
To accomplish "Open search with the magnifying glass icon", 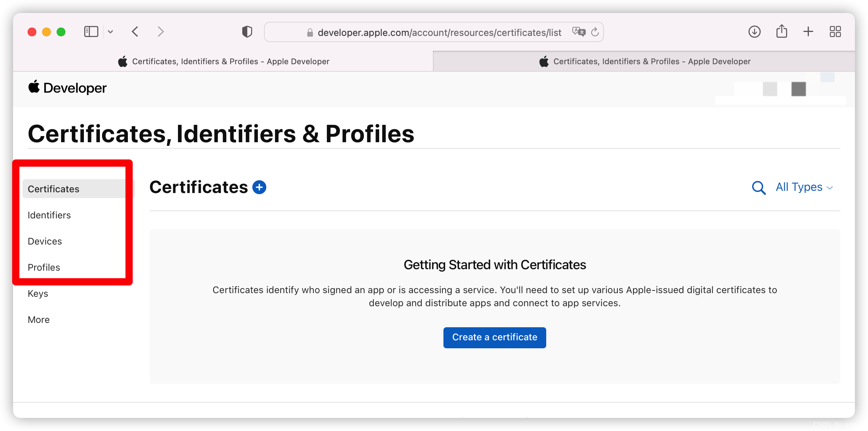I will (x=759, y=188).
